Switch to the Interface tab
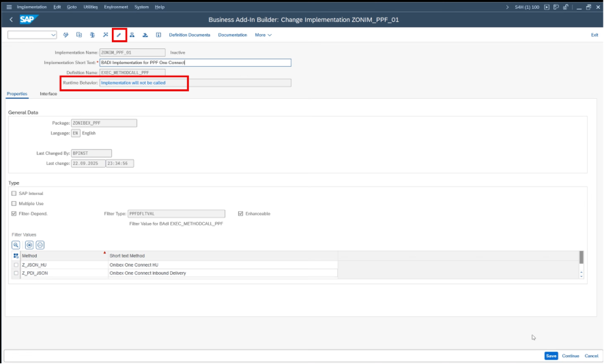Screen dimensions: 604x364 click(x=48, y=93)
